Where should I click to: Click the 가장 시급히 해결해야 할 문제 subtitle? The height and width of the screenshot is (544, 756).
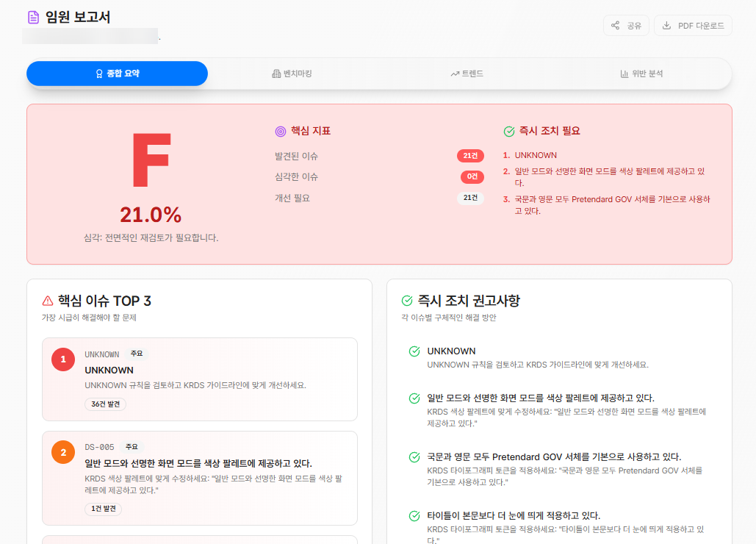(x=89, y=318)
